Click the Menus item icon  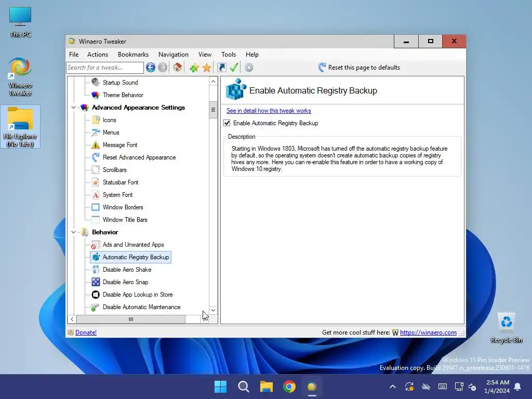[96, 132]
